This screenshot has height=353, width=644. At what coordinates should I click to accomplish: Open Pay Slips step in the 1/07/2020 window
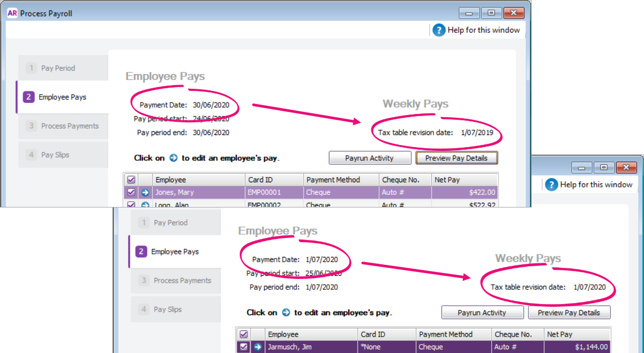(175, 309)
